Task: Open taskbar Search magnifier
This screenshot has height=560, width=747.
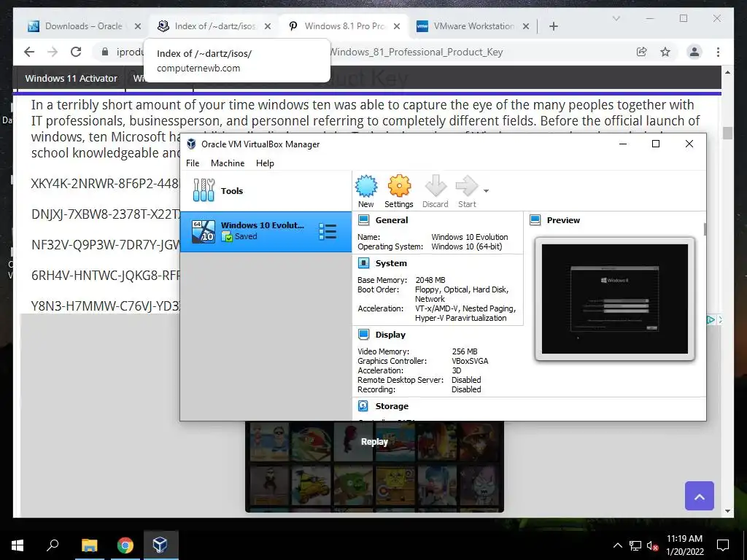Action: 53,545
